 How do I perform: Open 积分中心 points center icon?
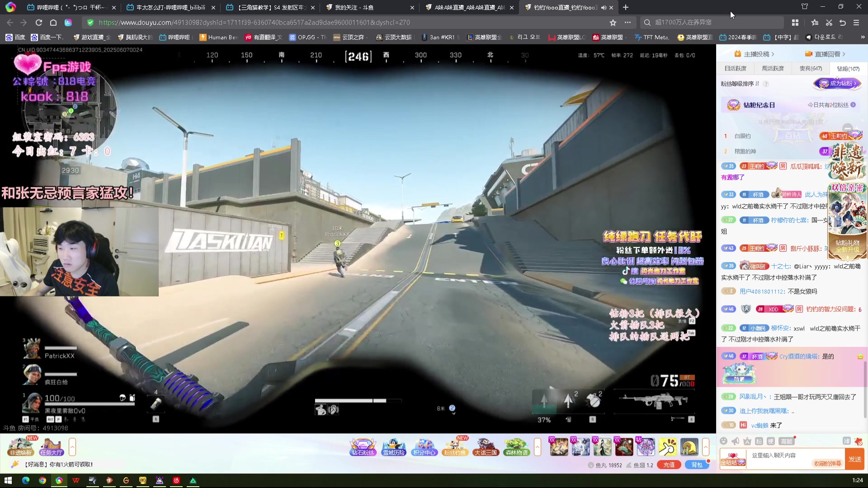[424, 447]
